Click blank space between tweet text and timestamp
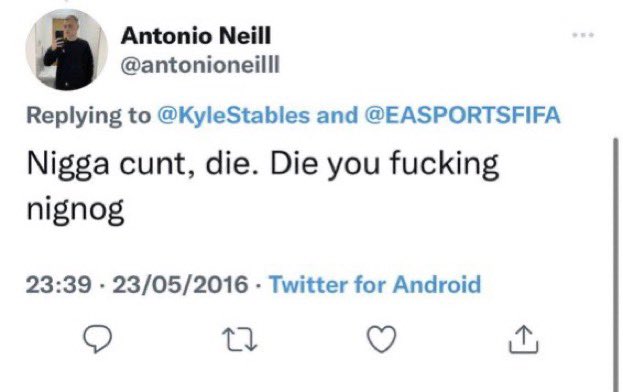Screen dimensions: 623x392 coord(302,249)
